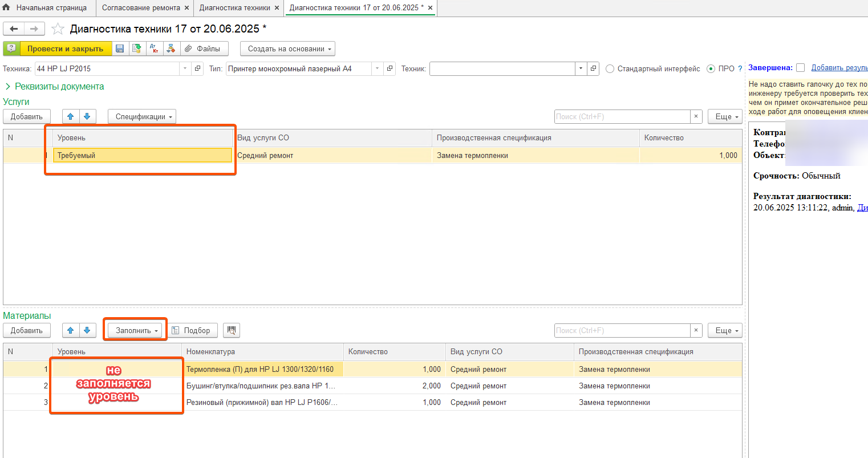Screen dimensions: 868x458
Task: Close the Согласование ремонта tab
Action: [186, 8]
